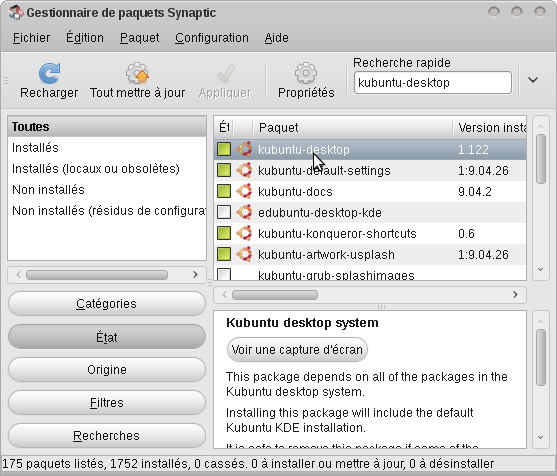Select Installés (locaux ou obsolètes) filter
Viewport: 557px width, 476px height.
coord(107,168)
